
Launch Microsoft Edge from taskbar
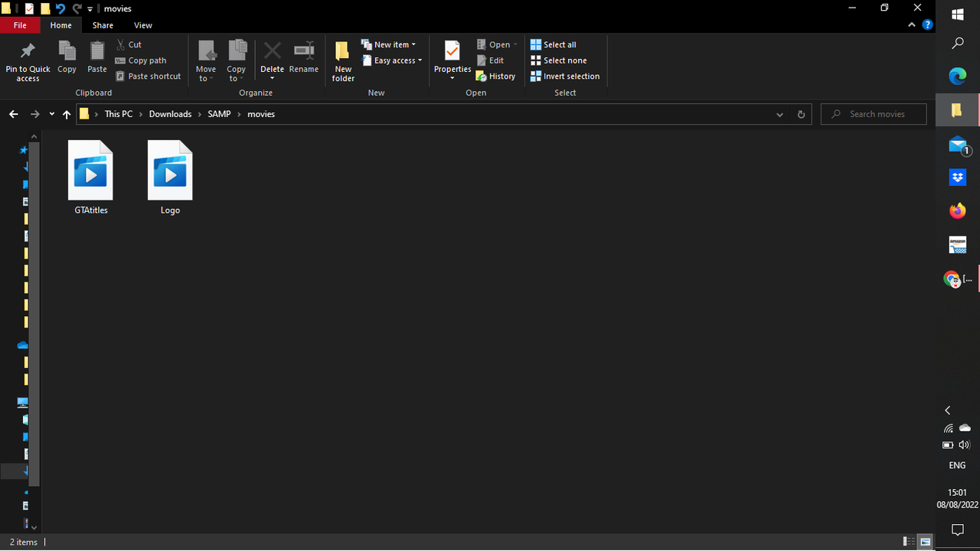[958, 76]
